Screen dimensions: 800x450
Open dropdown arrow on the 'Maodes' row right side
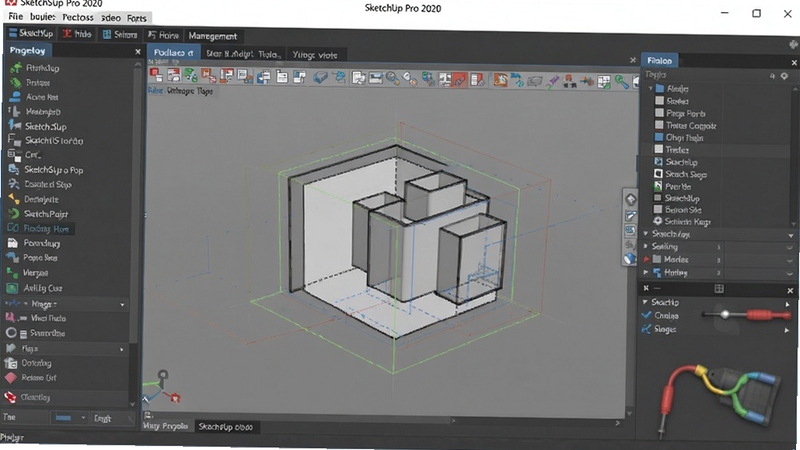coord(790,260)
